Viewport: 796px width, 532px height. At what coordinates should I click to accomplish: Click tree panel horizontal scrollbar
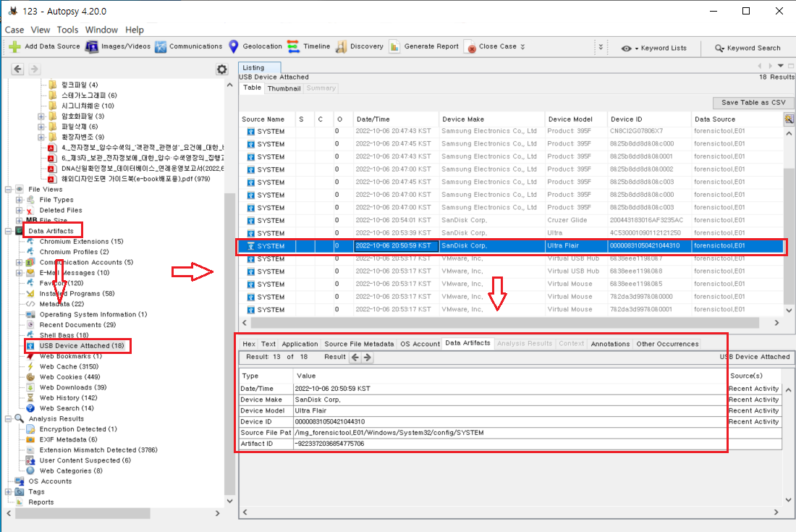click(x=82, y=513)
